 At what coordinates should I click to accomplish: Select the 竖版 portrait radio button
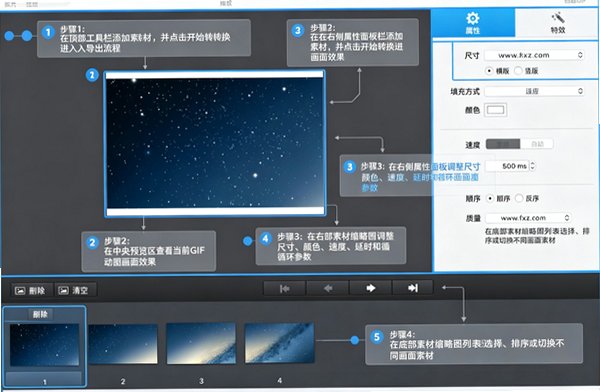(518, 71)
